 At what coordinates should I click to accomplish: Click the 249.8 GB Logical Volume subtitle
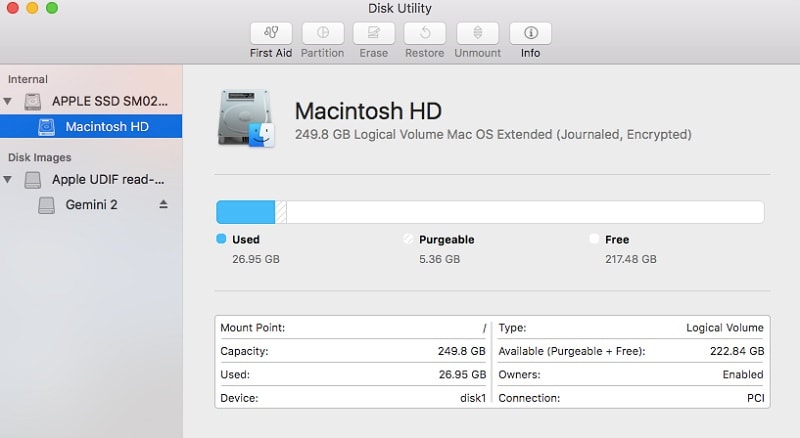click(493, 134)
